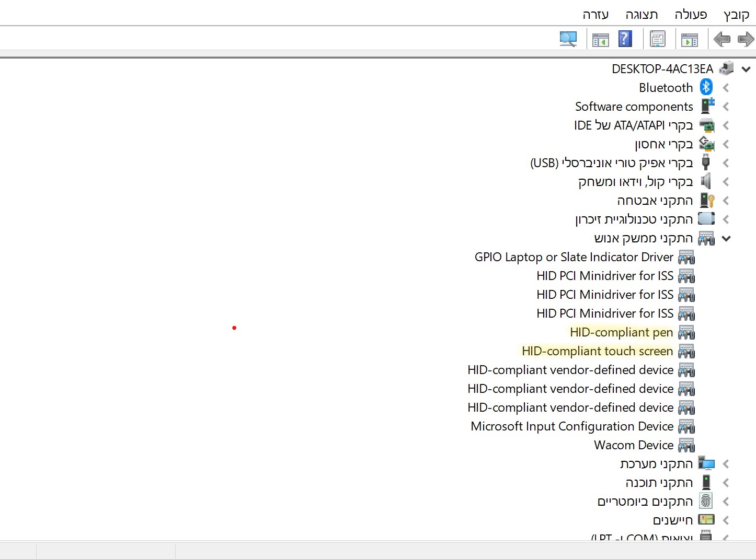Select the Wacom Device entry
This screenshot has width=756, height=559.
(x=634, y=445)
